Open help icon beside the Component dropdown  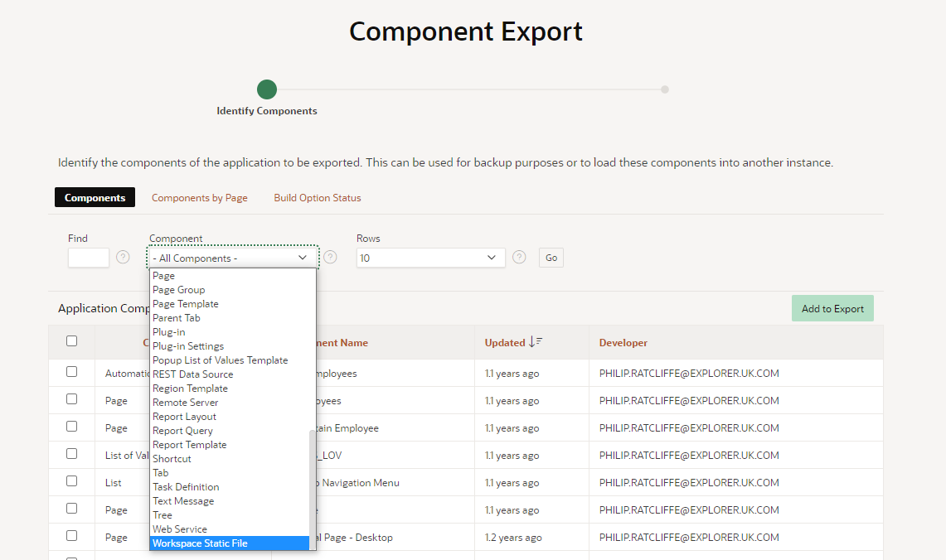[330, 258]
